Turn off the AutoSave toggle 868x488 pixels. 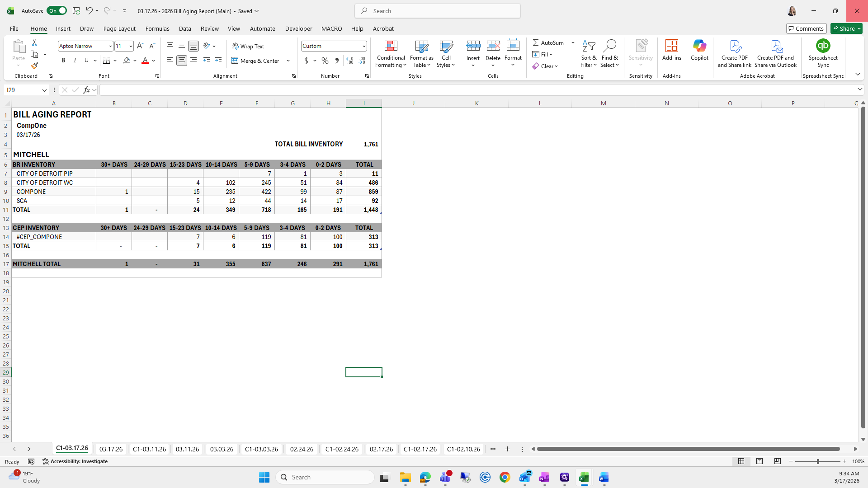click(57, 11)
